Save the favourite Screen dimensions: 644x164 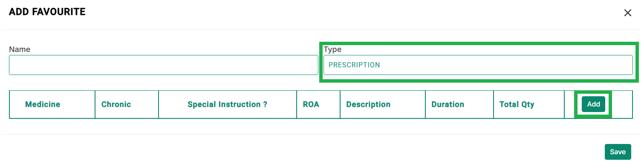click(618, 152)
